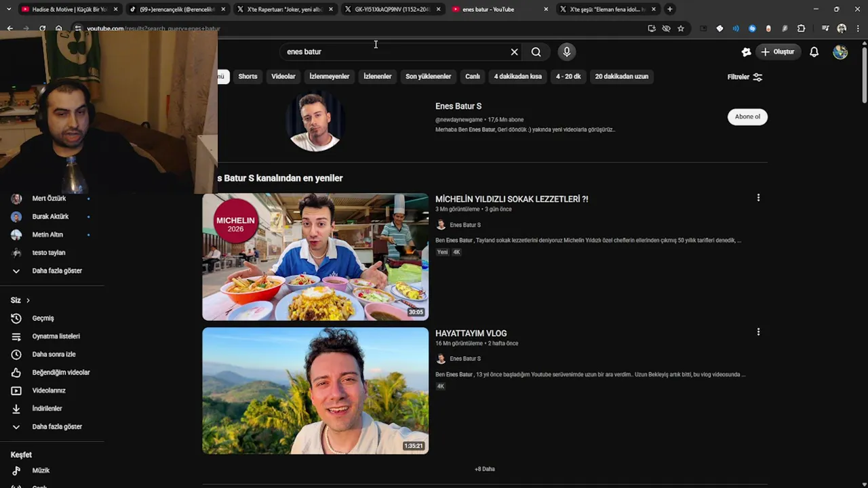Expand +8 Daha videos link

[x=484, y=469]
